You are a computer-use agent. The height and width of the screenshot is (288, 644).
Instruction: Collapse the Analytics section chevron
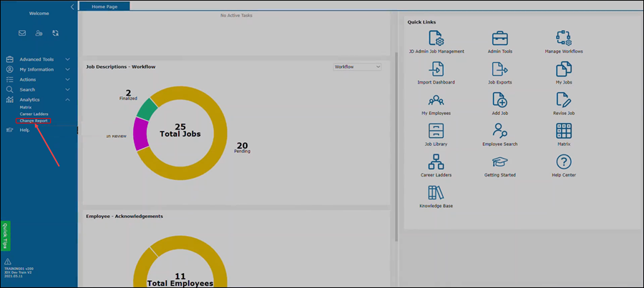67,99
